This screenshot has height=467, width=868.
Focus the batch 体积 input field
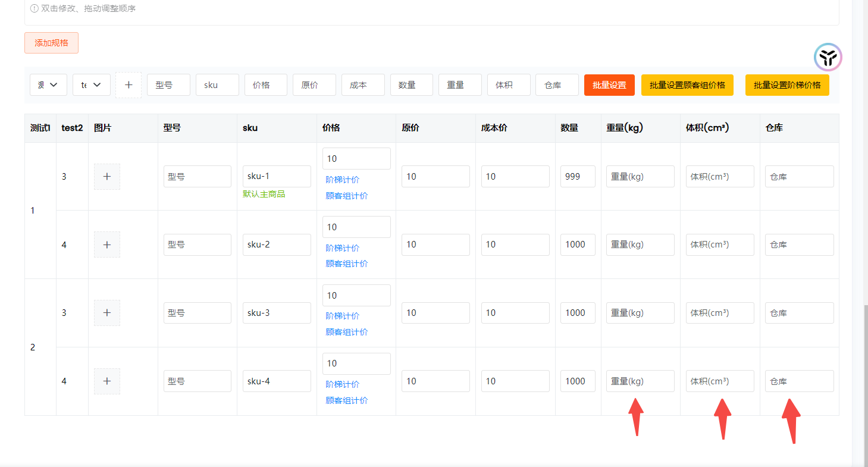(x=509, y=85)
